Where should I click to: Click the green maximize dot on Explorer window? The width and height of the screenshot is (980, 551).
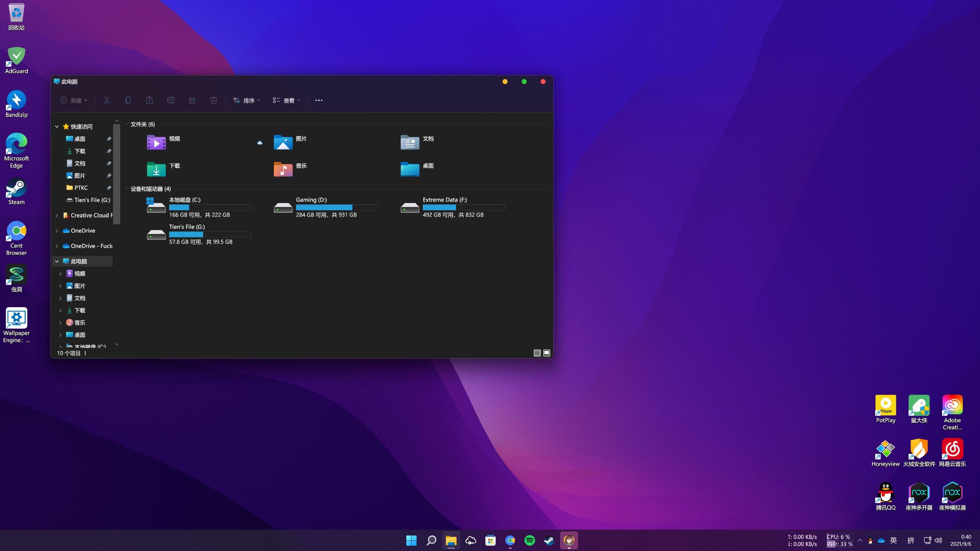(524, 82)
